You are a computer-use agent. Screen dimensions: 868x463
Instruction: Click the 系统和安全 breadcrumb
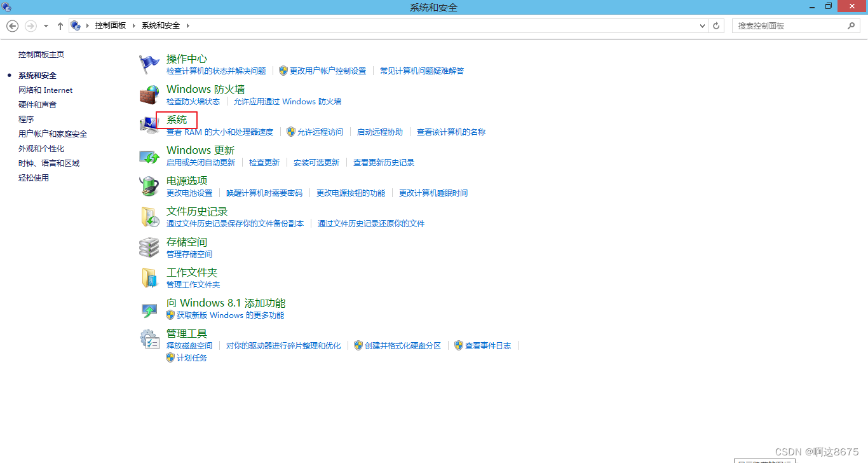click(x=161, y=25)
